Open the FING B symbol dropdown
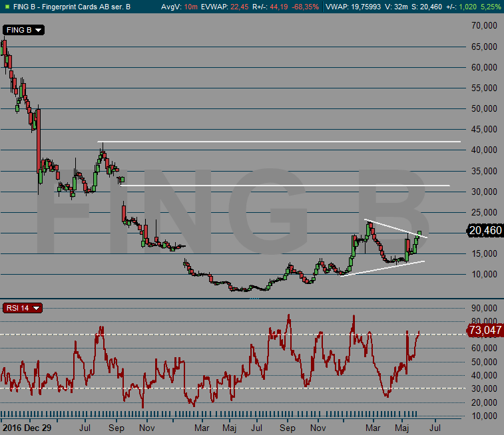This screenshot has height=435, width=504. pyautogui.click(x=23, y=30)
